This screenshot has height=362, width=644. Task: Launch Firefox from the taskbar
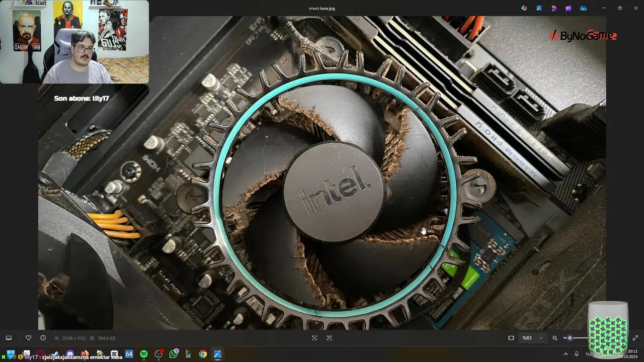[x=85, y=354]
